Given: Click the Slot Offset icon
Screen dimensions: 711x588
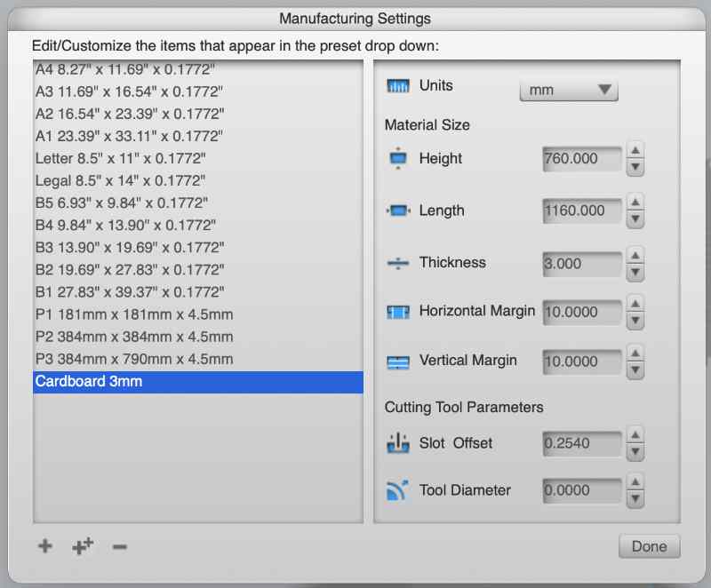Looking at the screenshot, I should (397, 443).
